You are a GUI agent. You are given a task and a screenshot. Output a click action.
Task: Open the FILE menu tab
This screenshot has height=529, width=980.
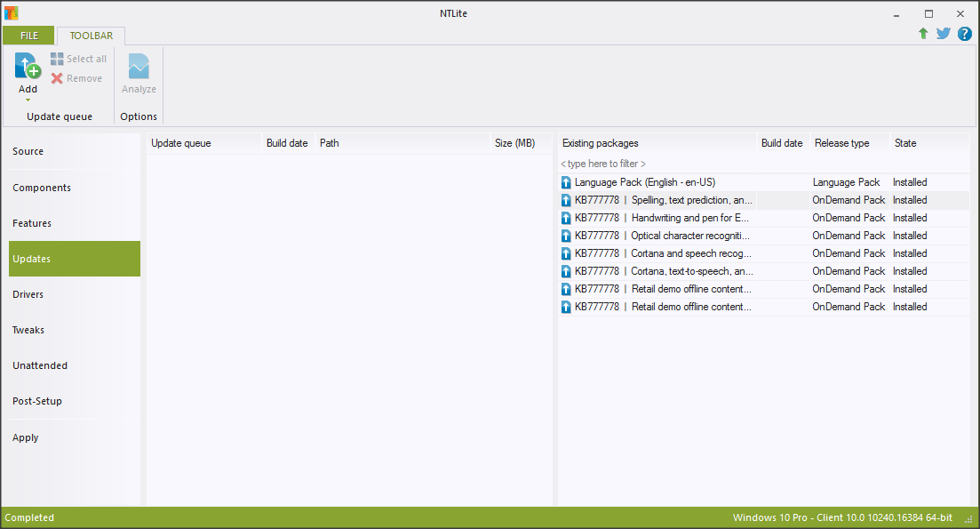coord(29,36)
